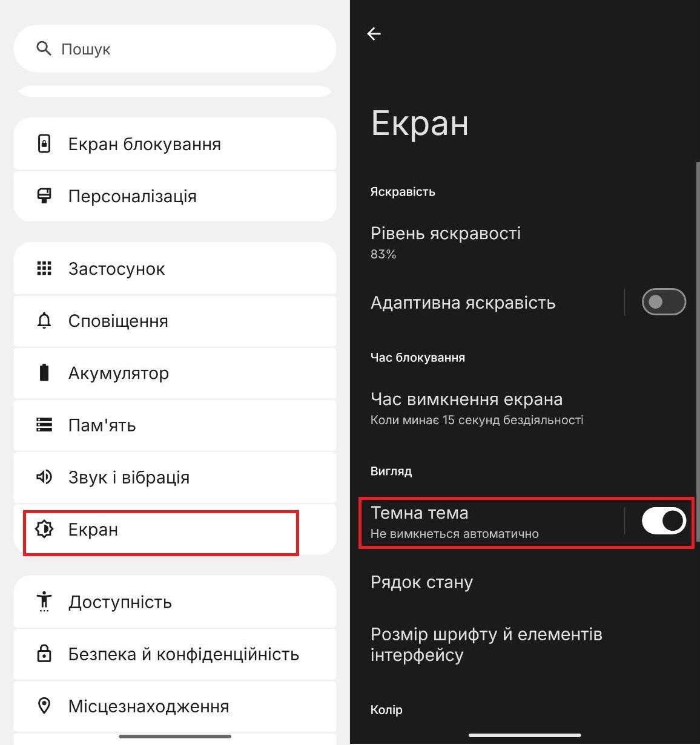Click the Акумулятор battery icon
Image resolution: width=700 pixels, height=745 pixels.
[x=44, y=373]
